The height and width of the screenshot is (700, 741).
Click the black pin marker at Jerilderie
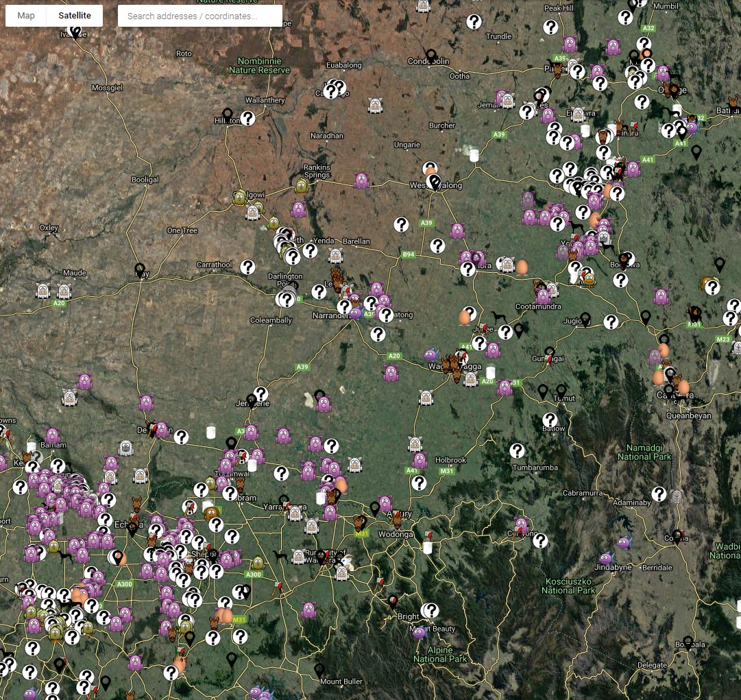click(252, 400)
